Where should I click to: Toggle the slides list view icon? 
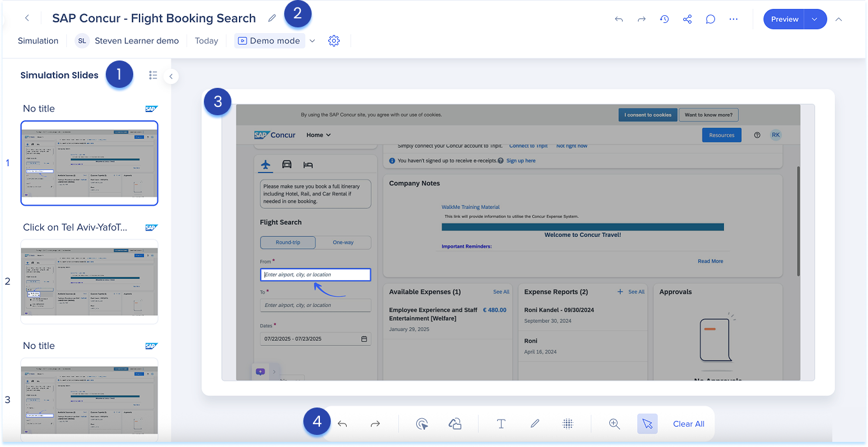153,75
